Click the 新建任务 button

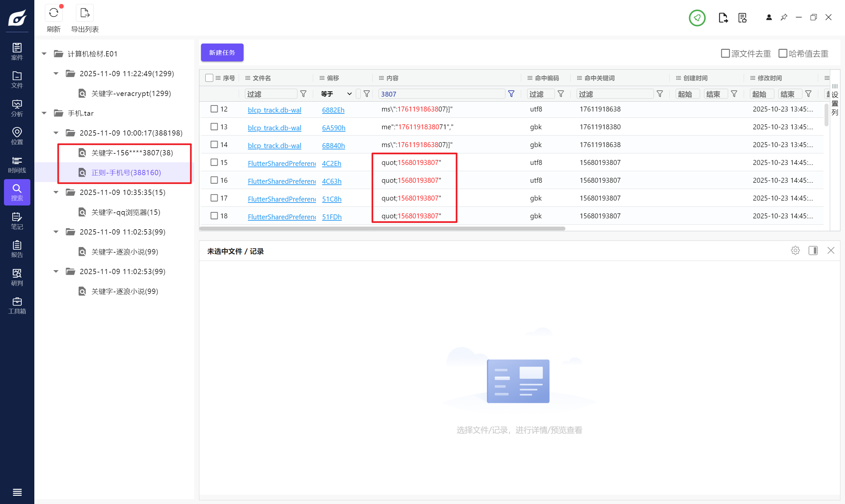click(x=222, y=53)
